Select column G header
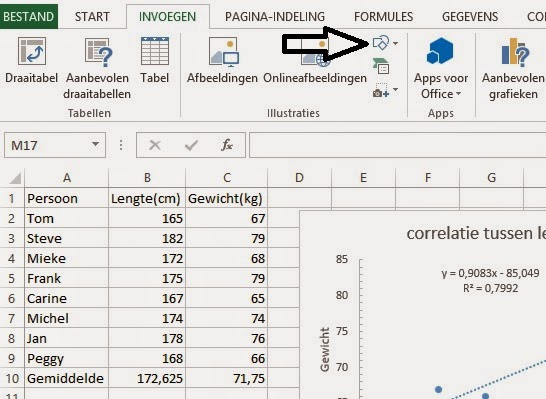The height and width of the screenshot is (399, 546). pyautogui.click(x=491, y=178)
